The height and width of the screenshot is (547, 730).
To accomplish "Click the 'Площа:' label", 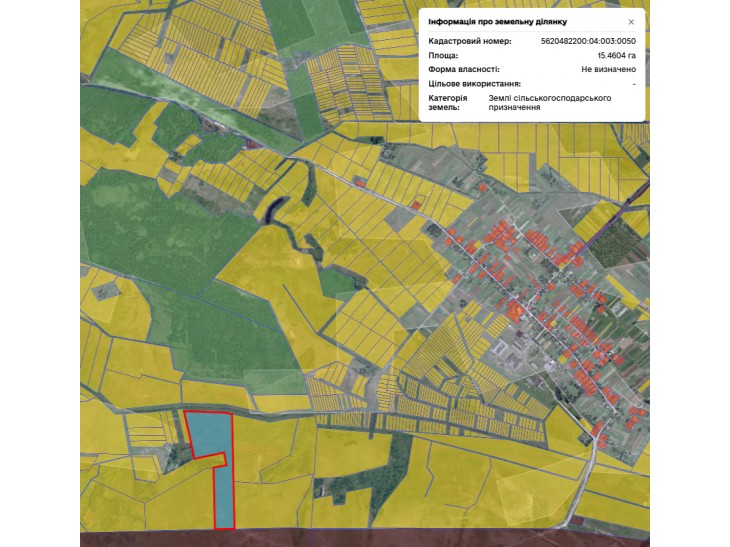I will point(443,55).
